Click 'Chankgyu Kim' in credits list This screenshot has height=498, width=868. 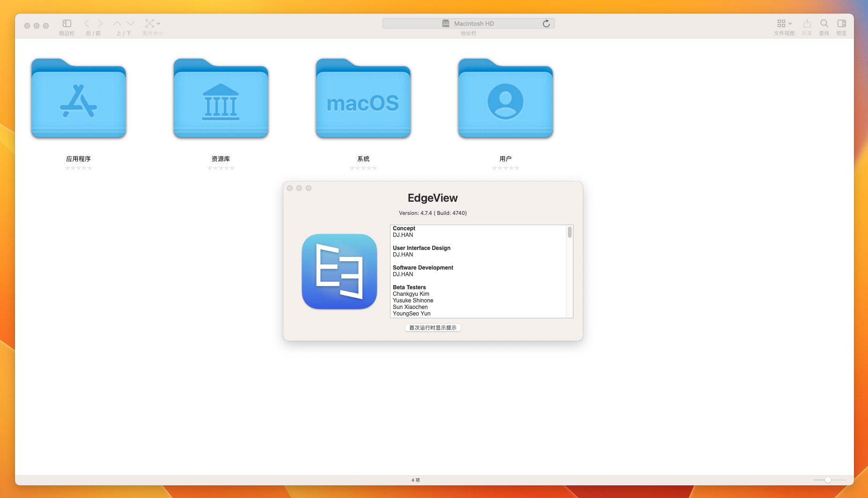pyautogui.click(x=411, y=294)
